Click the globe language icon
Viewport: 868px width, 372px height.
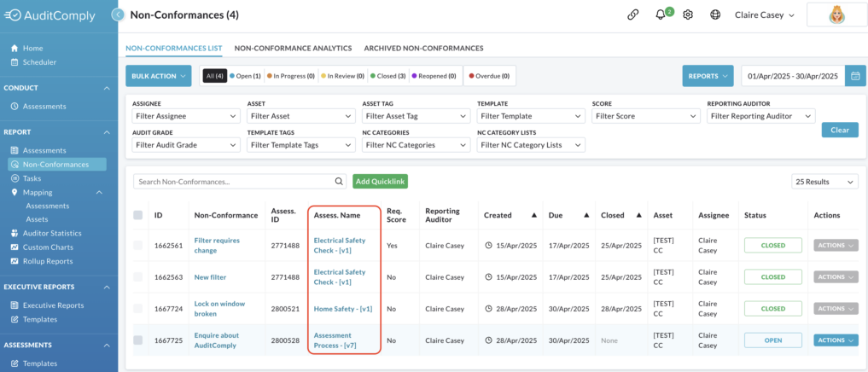[715, 15]
